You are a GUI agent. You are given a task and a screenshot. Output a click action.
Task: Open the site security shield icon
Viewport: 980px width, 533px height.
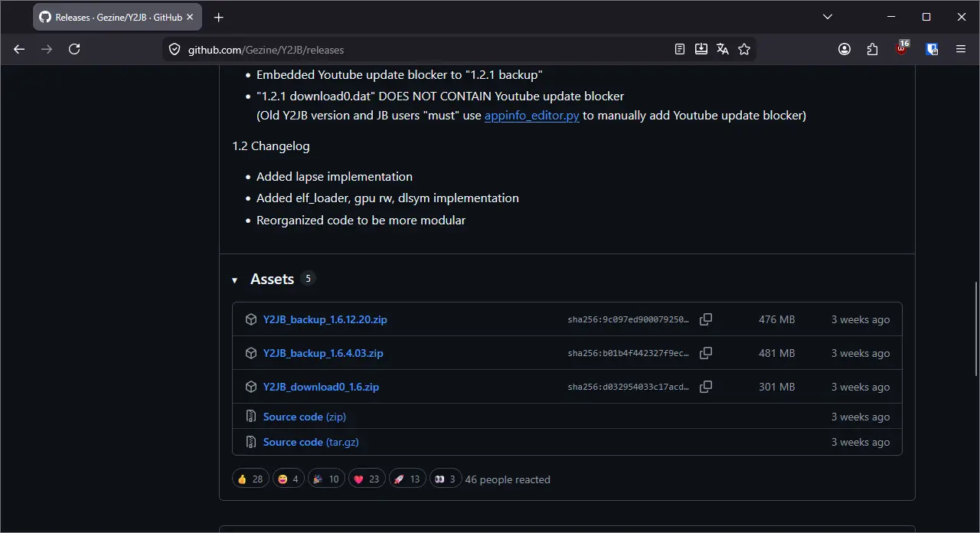175,49
